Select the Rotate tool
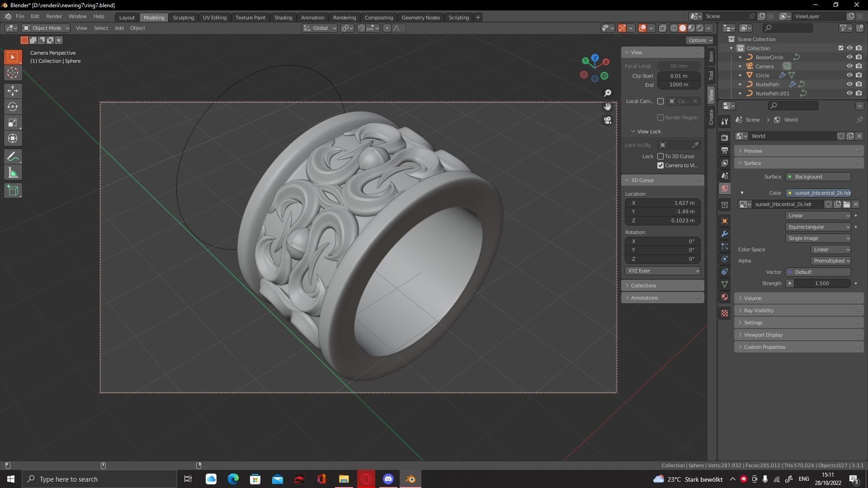 coord(13,107)
